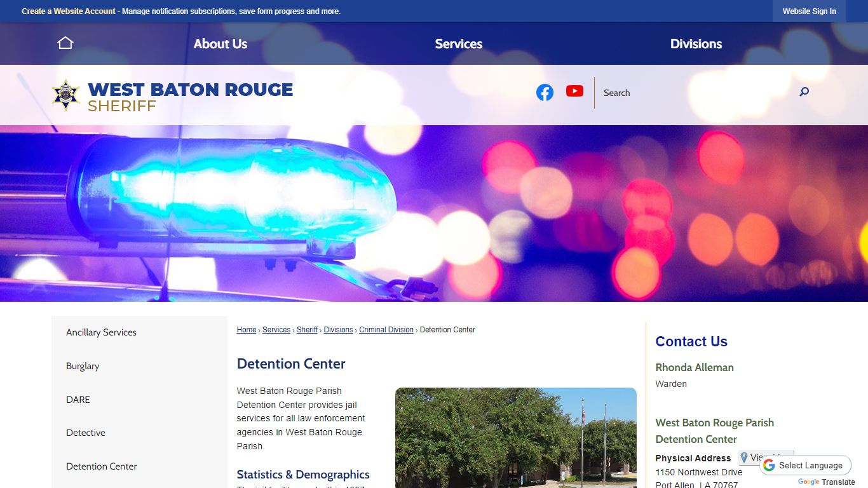Click the Warden title text
Viewport: 868px width, 488px height.
pyautogui.click(x=671, y=384)
